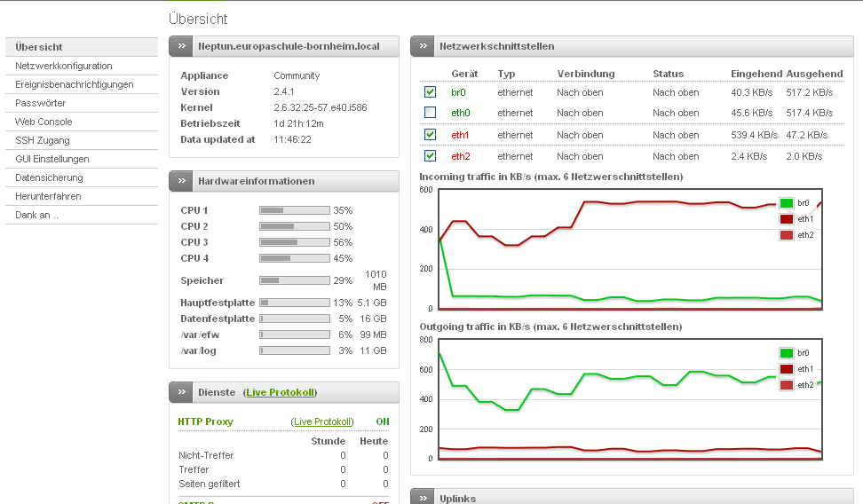
Task: Uncheck the eth1 interface checkbox
Action: pos(430,135)
